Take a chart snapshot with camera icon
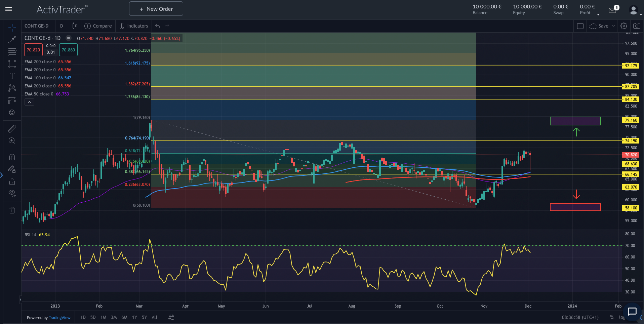The height and width of the screenshot is (324, 644). coord(636,26)
